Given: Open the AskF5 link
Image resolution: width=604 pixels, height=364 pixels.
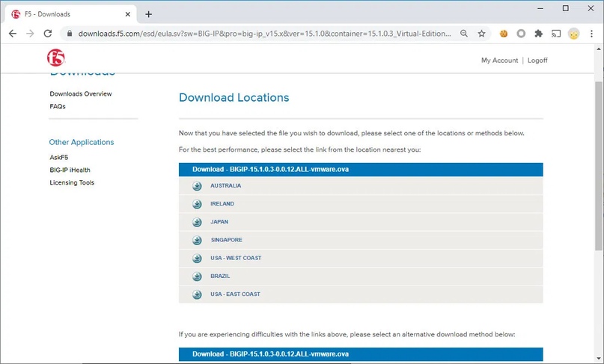Looking at the screenshot, I should [59, 158].
